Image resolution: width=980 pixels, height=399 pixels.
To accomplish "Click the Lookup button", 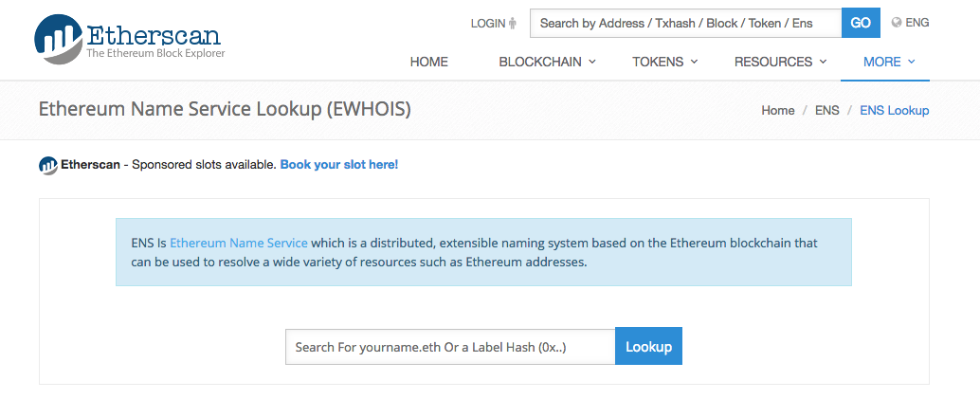I will (648, 346).
